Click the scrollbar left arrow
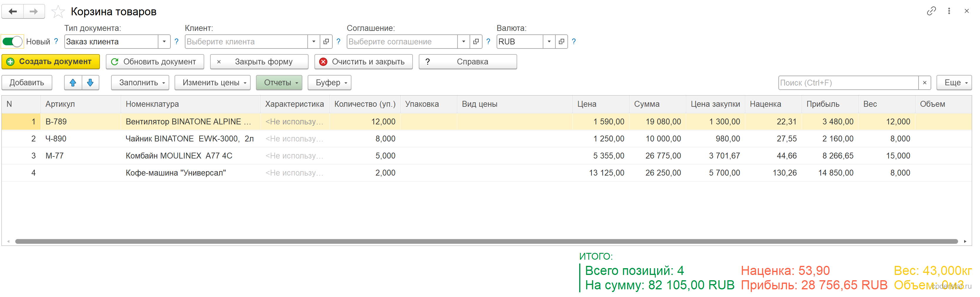 click(8, 241)
